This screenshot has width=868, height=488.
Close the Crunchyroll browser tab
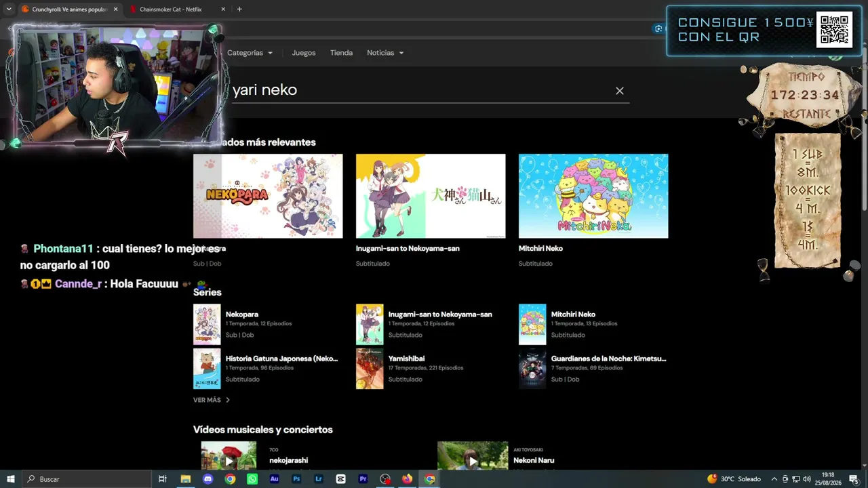coord(115,9)
